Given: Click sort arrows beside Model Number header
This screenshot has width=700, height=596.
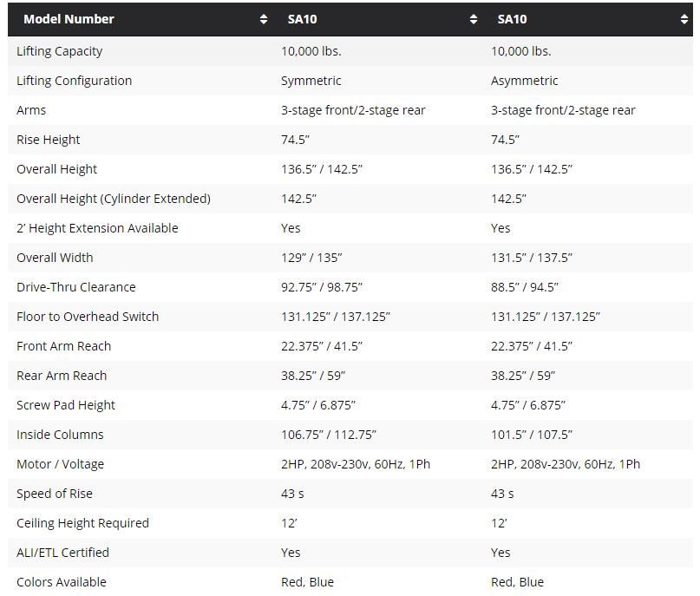Looking at the screenshot, I should [x=264, y=19].
